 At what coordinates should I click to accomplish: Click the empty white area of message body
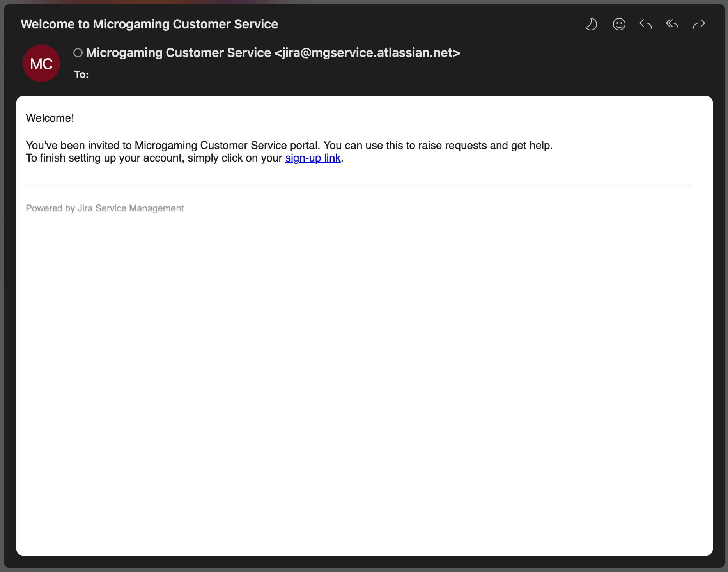point(364,371)
